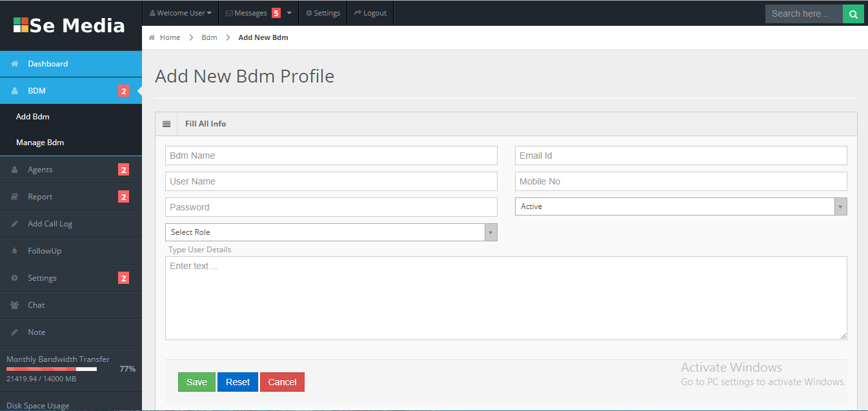The image size is (868, 411).
Task: Click the Dashboard home icon in sidebar
Action: point(15,64)
